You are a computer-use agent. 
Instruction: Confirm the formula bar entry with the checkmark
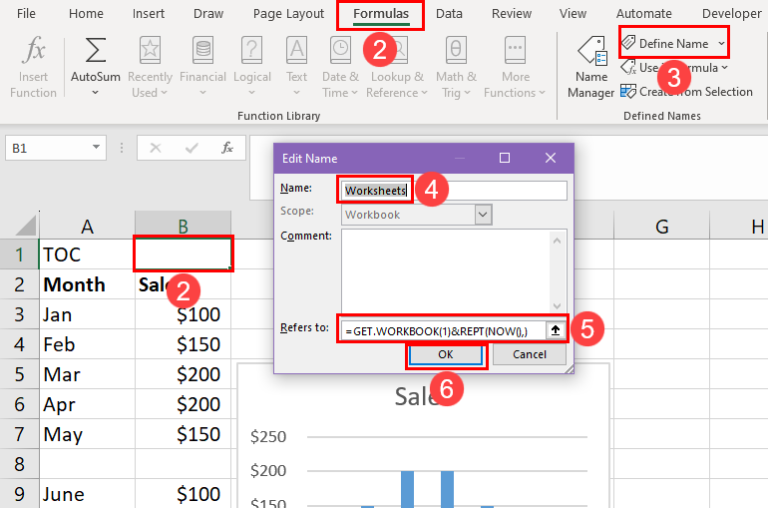click(192, 148)
